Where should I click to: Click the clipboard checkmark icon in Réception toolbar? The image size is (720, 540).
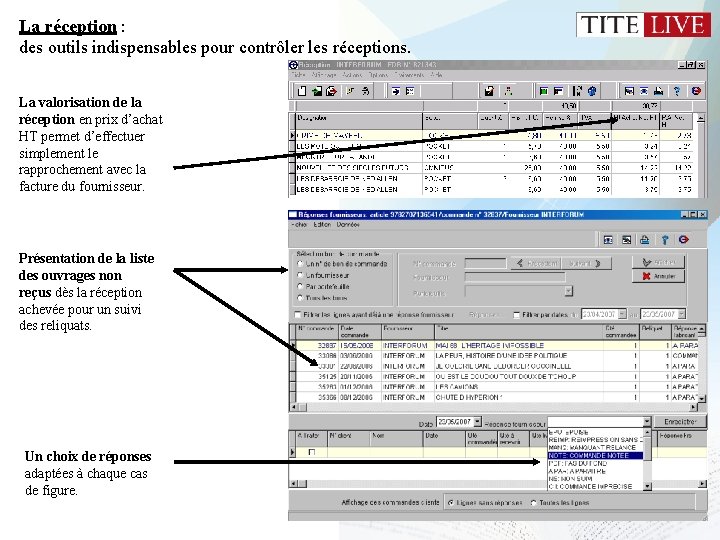click(x=489, y=91)
